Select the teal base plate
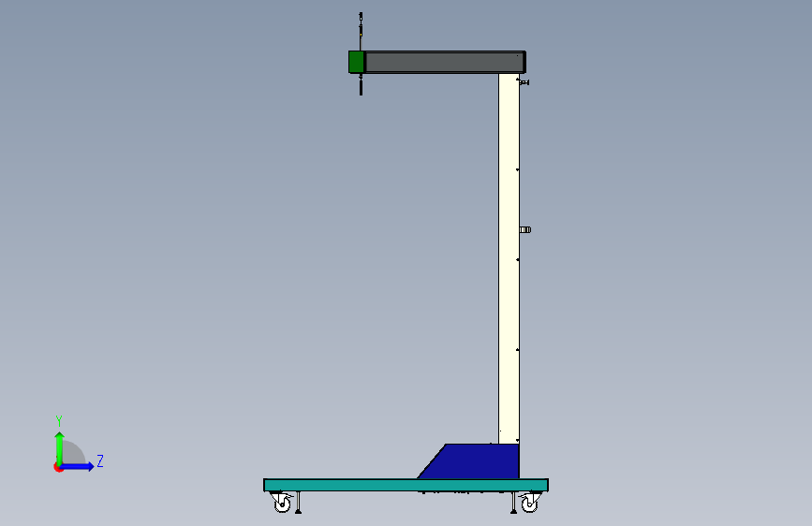 [406, 485]
